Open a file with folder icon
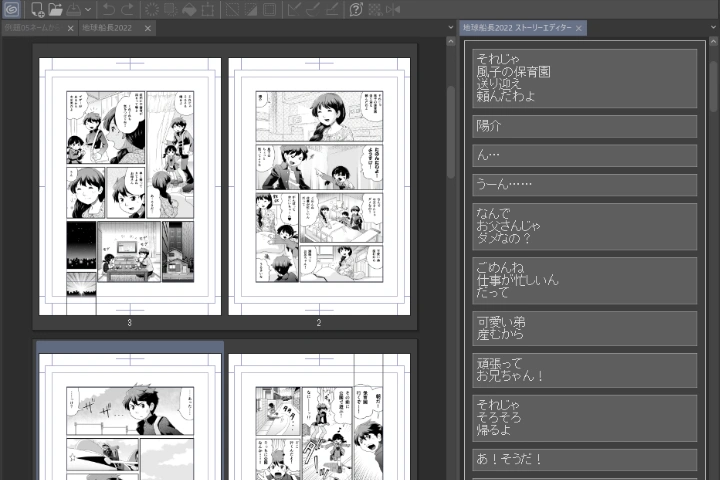This screenshot has width=720, height=480. point(55,9)
